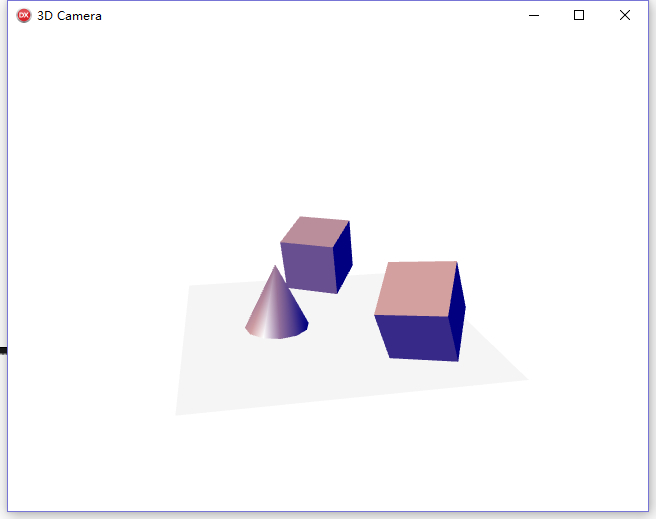Maximize the 3D Camera window
This screenshot has width=656, height=519.
pyautogui.click(x=579, y=15)
